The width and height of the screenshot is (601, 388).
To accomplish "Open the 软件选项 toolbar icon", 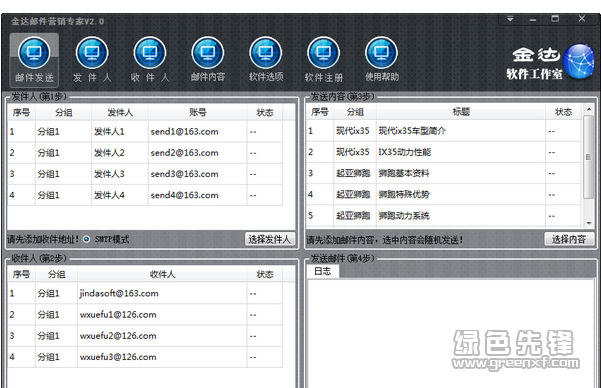I will (x=266, y=59).
